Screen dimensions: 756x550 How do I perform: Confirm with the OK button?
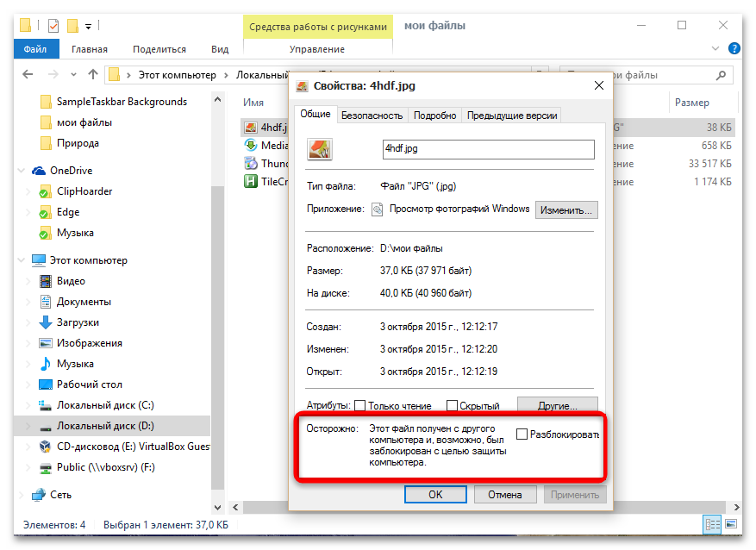pyautogui.click(x=435, y=495)
